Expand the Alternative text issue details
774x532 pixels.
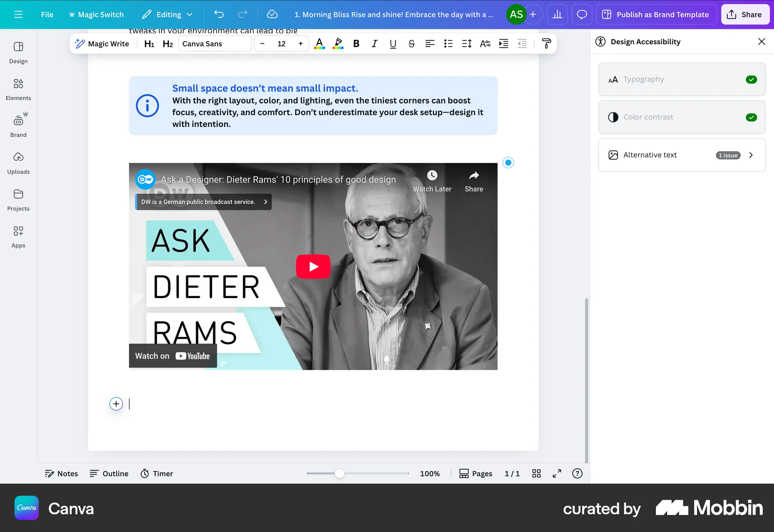click(x=751, y=155)
